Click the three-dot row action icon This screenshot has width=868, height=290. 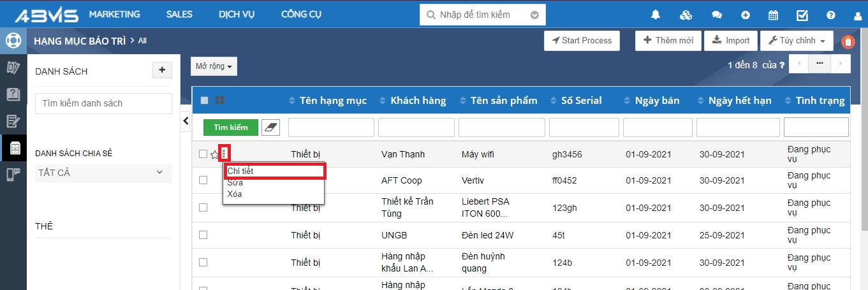[224, 154]
